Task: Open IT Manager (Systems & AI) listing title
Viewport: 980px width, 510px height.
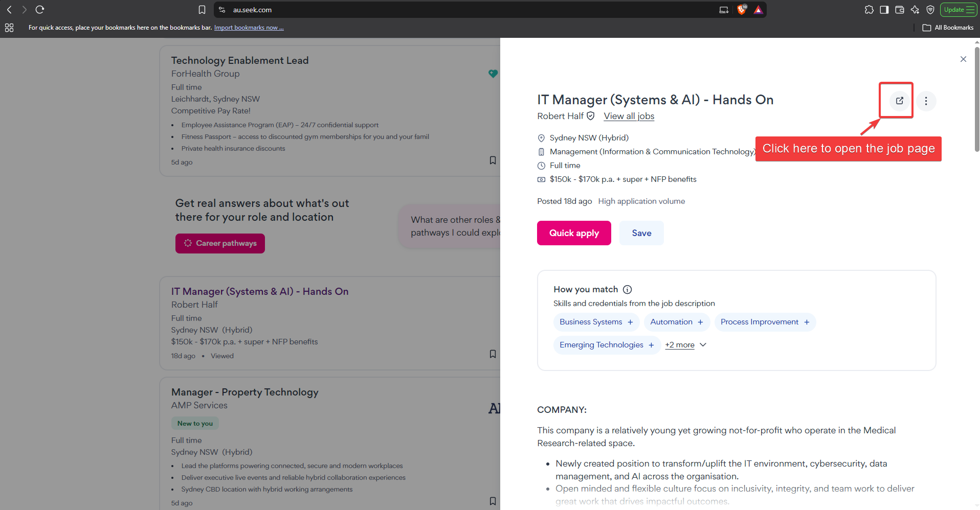Action: pyautogui.click(x=260, y=291)
